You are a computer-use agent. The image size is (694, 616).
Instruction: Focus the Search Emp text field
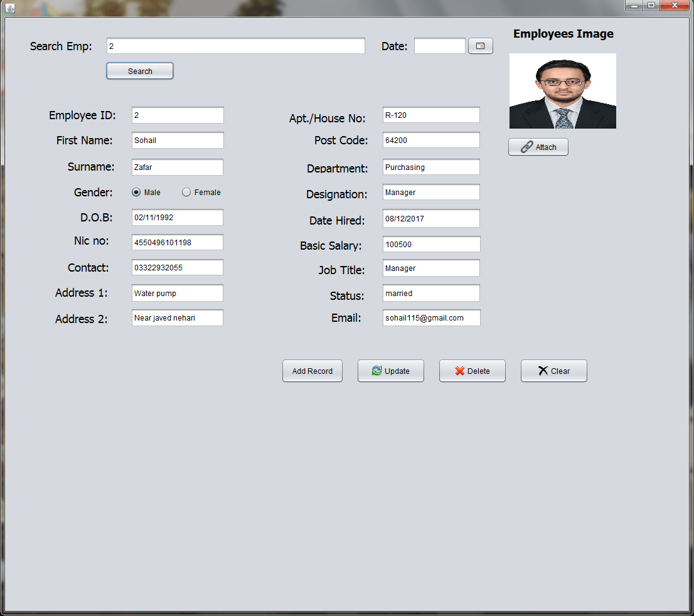click(x=235, y=46)
